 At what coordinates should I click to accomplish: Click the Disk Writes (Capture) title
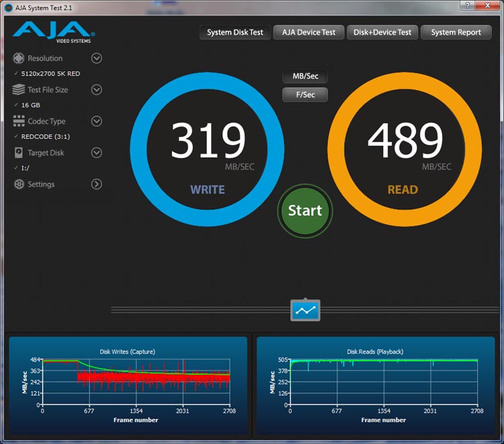[127, 352]
